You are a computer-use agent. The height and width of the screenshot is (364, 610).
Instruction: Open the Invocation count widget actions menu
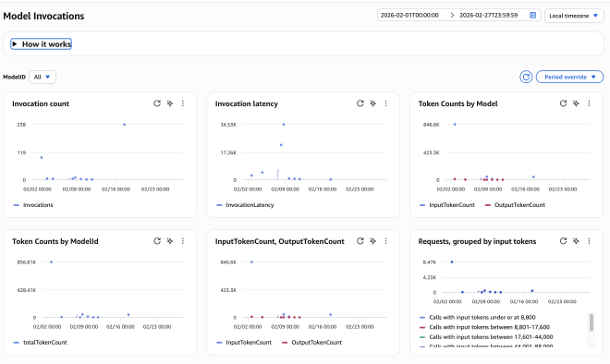[183, 103]
